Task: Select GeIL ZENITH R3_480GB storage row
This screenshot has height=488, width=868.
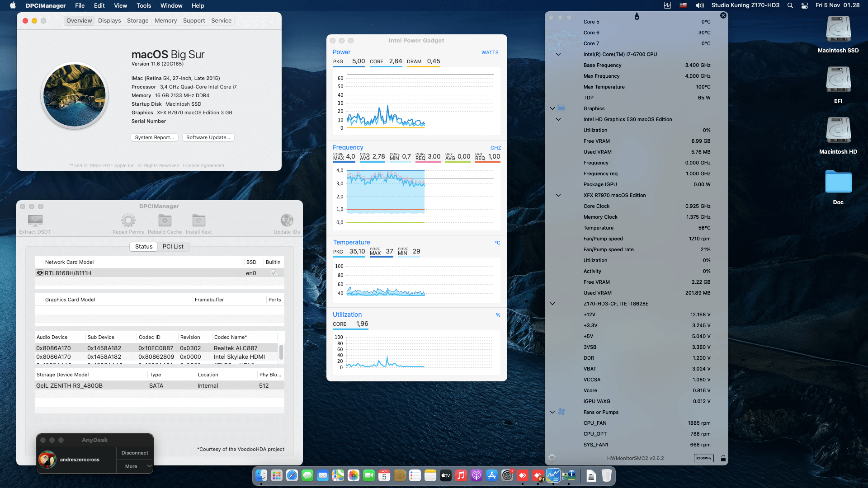Action: click(x=160, y=385)
